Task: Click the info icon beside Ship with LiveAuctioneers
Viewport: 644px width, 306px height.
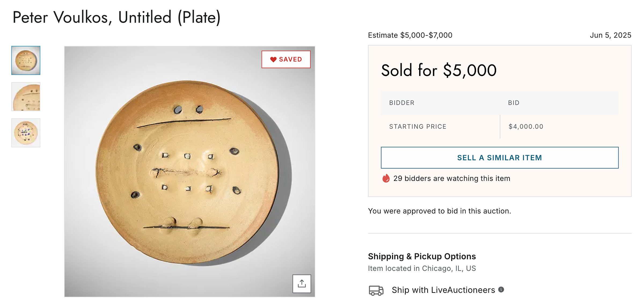Action: tap(501, 289)
